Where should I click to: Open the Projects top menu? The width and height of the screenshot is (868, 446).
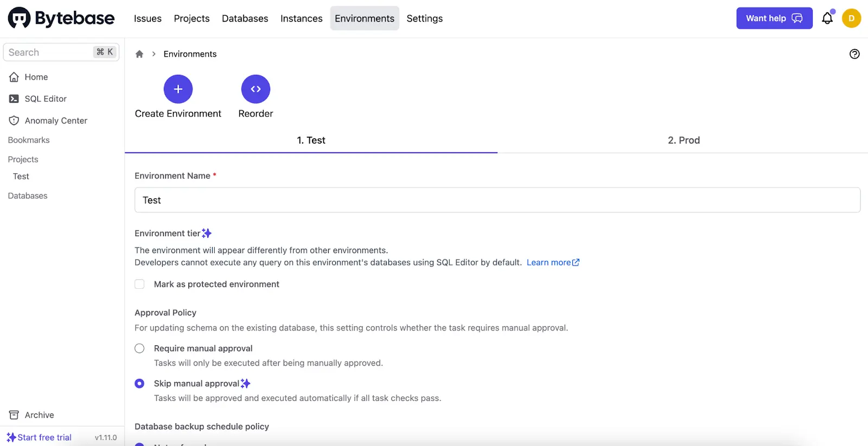192,18
